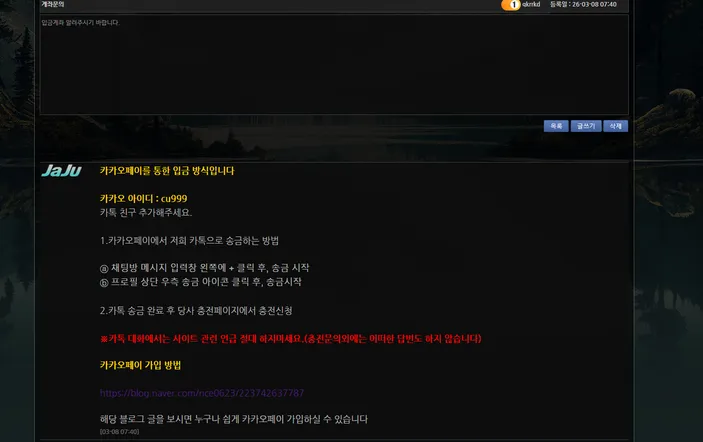Viewport: 703px width, 442px height.
Task: Open the blog.naver.com link
Action: (x=202, y=393)
